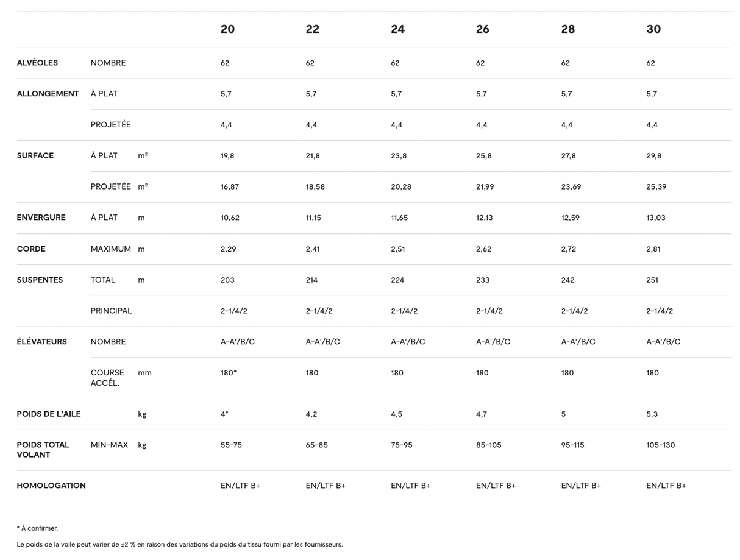Viewport: 740px width, 560px height.
Task: Click the 11,15 wingspan value
Action: [x=313, y=218]
